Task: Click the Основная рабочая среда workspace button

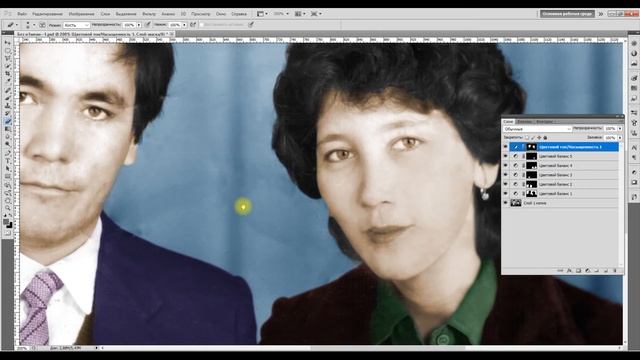Action: [x=567, y=14]
